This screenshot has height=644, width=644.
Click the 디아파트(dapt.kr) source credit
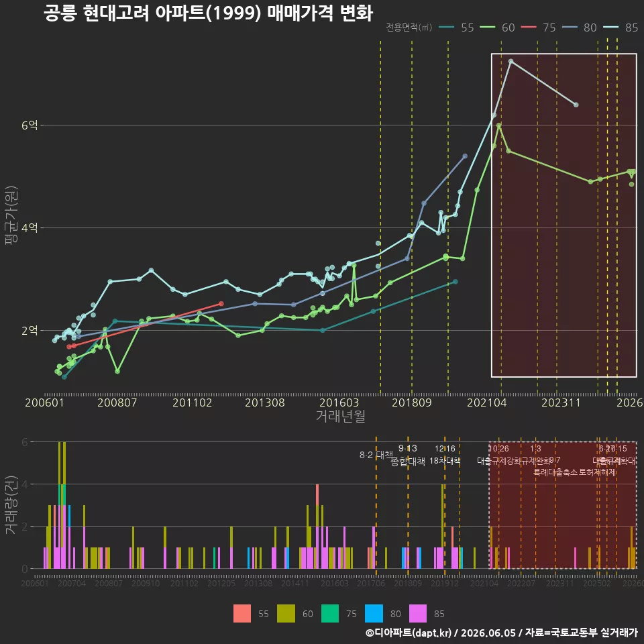point(409,633)
